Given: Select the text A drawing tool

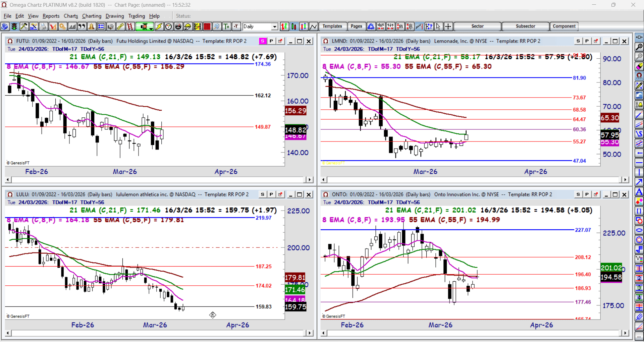Looking at the screenshot, I should click(x=639, y=192).
